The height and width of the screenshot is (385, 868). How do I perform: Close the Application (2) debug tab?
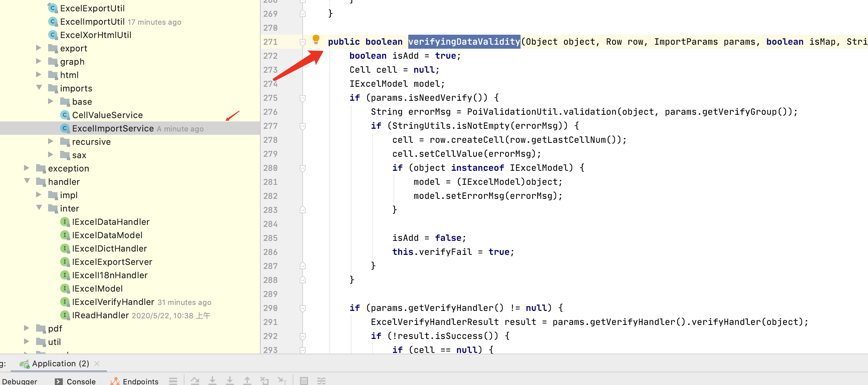97,363
